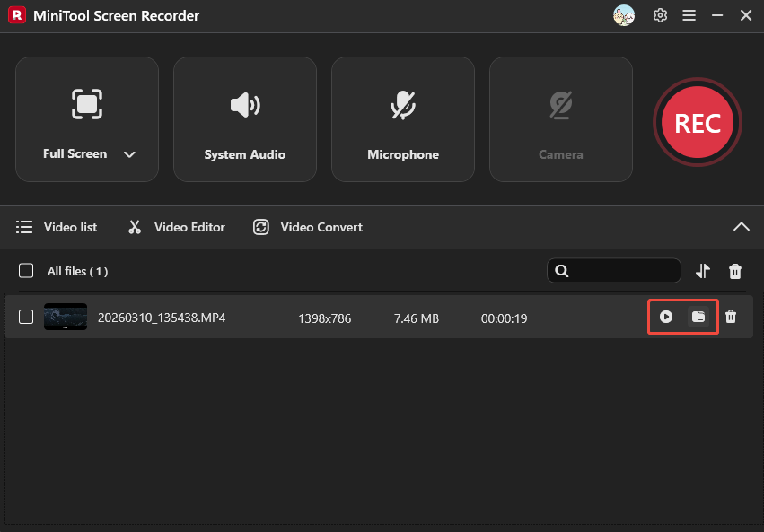Screen dimensions: 764x532
Task: Switch to the Video list tab
Action: tap(57, 227)
